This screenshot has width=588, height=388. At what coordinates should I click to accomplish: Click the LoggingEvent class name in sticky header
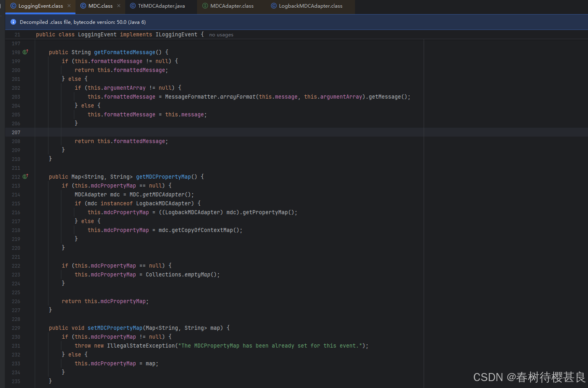97,34
